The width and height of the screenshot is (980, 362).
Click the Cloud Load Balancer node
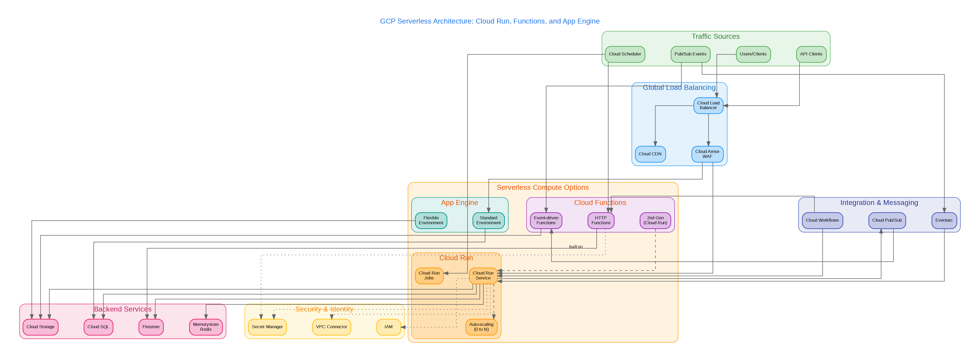(708, 105)
